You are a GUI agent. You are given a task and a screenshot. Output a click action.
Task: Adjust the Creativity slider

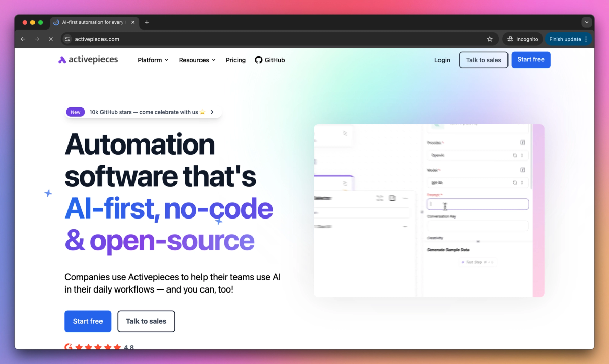point(478,241)
